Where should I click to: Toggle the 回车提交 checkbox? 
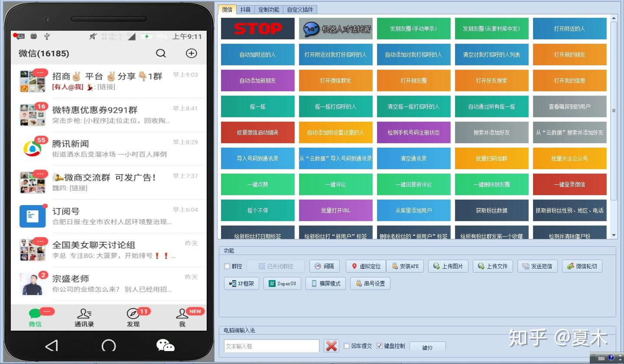[347, 346]
